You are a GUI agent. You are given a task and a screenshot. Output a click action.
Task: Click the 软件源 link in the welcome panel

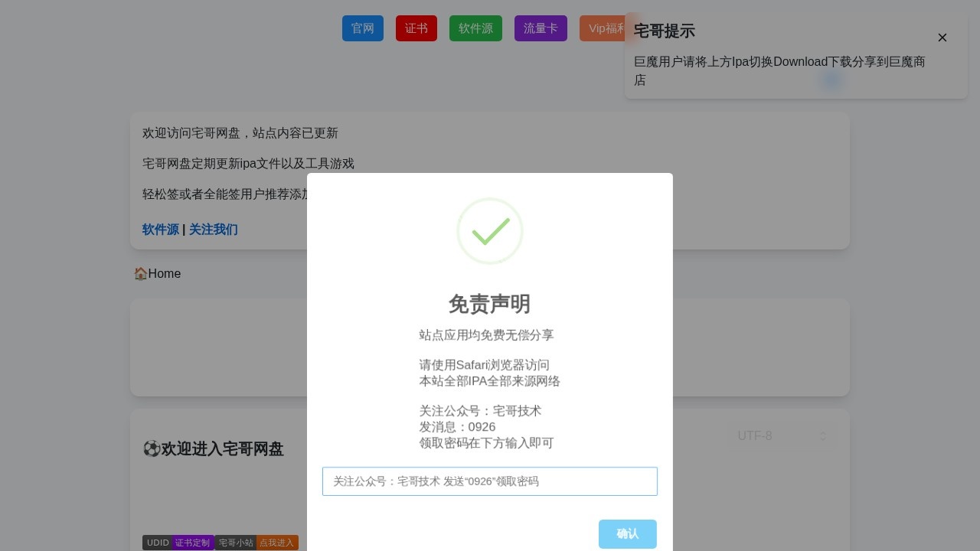(x=160, y=230)
